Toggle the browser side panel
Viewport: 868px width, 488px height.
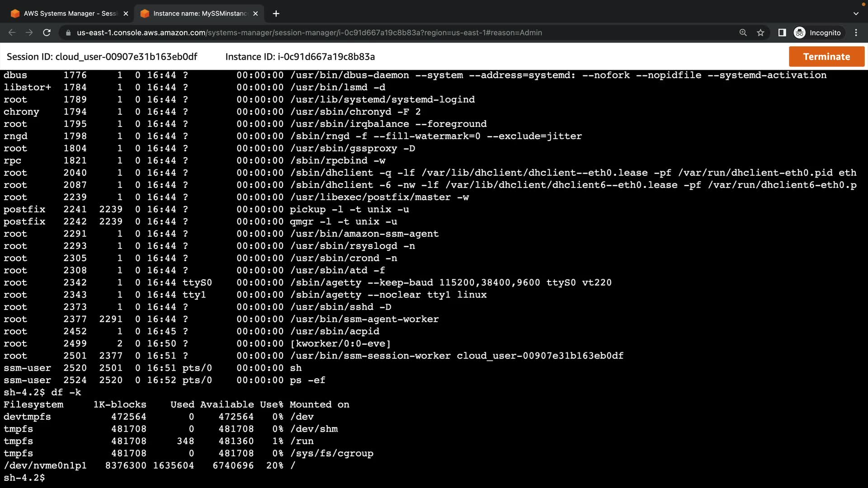782,33
